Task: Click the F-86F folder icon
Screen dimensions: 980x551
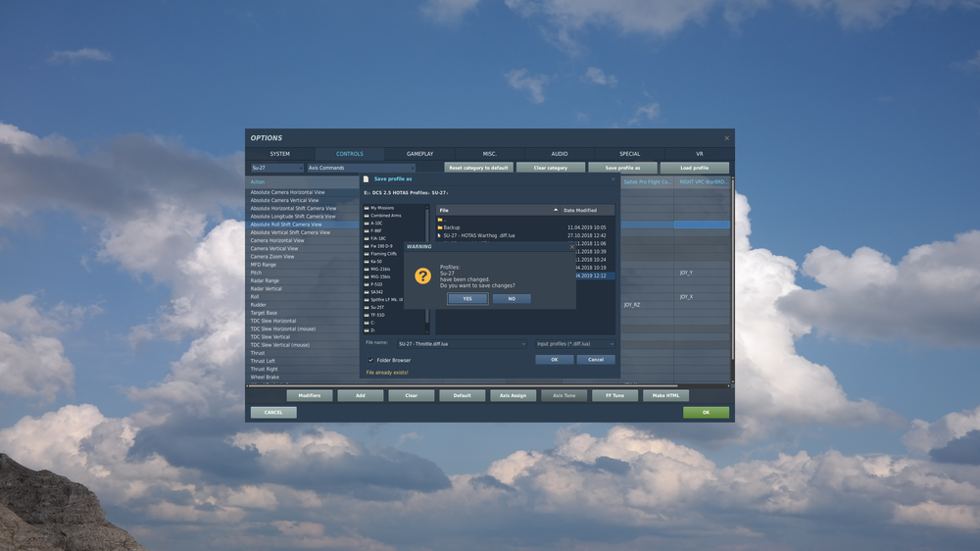Action: pos(367,230)
